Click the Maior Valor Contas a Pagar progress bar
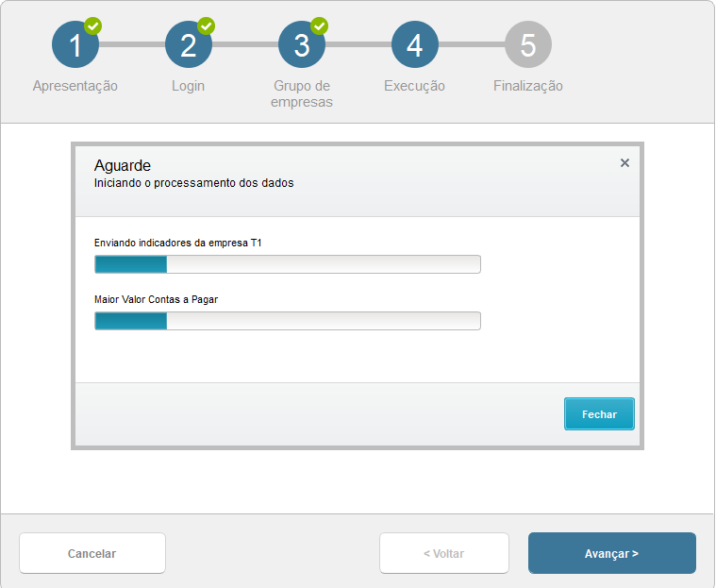716x588 pixels. 288,321
